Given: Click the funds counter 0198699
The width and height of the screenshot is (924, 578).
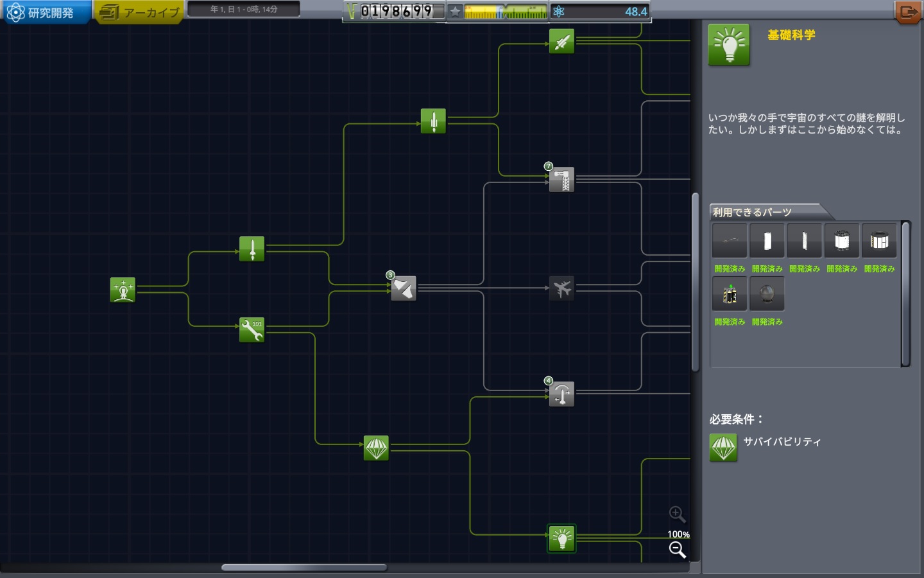Looking at the screenshot, I should [397, 11].
